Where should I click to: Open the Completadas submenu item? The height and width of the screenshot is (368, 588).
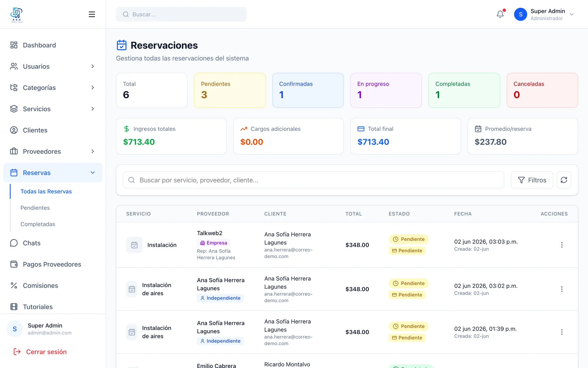pos(38,224)
